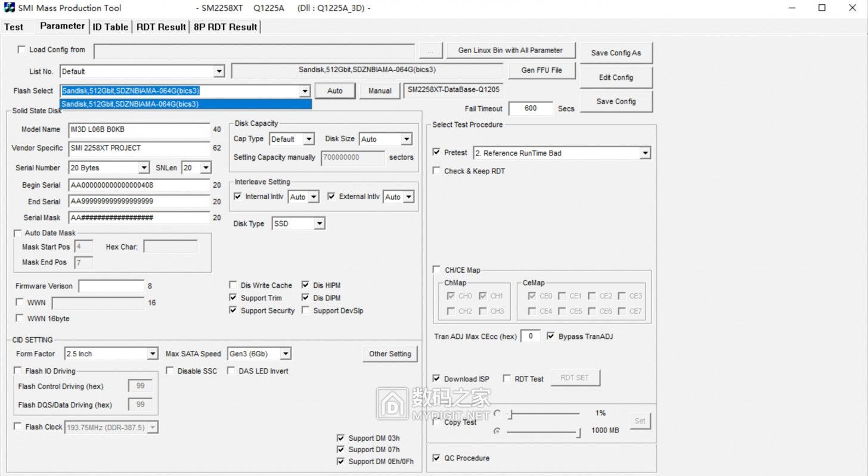Open Edit Config
This screenshot has width=868, height=476.
tap(616, 77)
